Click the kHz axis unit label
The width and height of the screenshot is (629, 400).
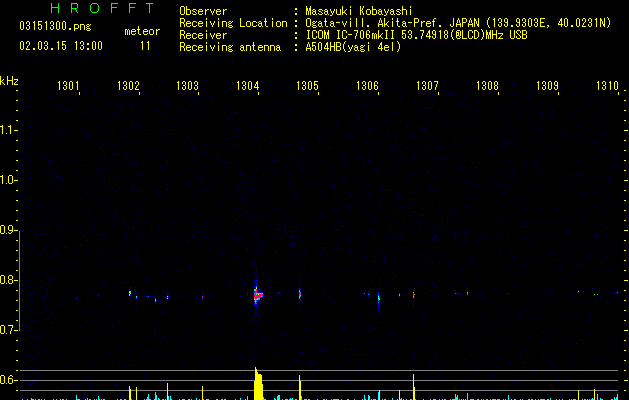(9, 81)
